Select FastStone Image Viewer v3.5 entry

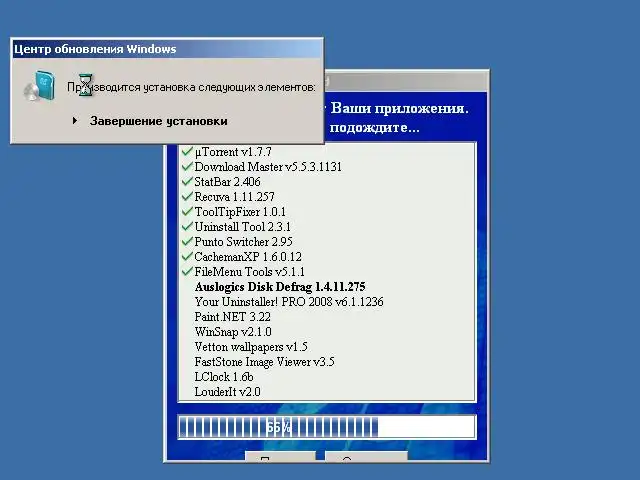pos(264,362)
